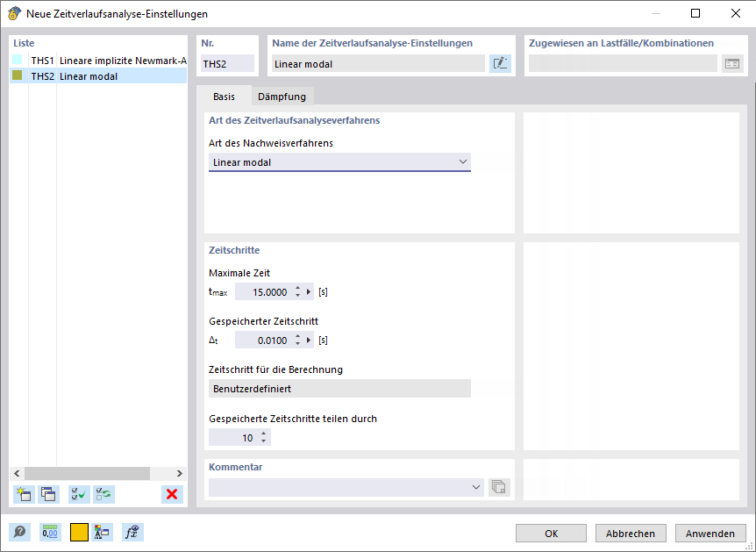
Task: Delete the selected entry with red X
Action: tap(172, 494)
